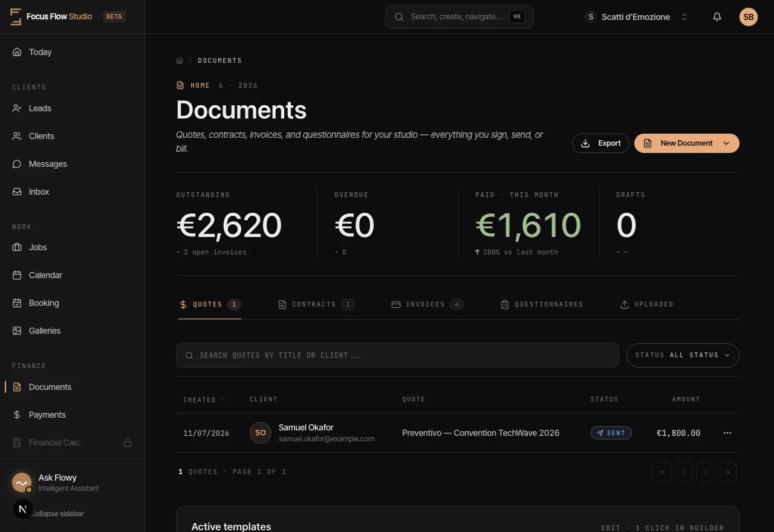Click the Galleries image icon

click(x=17, y=331)
